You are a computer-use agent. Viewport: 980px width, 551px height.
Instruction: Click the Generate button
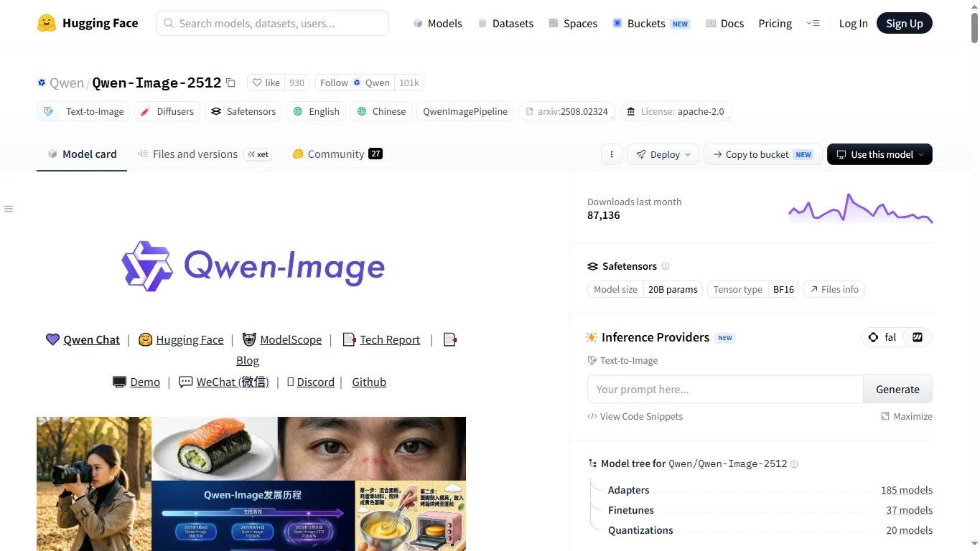pos(897,389)
